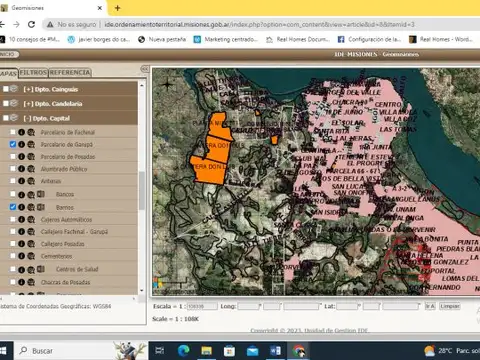This screenshot has height=360, width=480.
Task: Switch to the CAPAS tab
Action: (8, 73)
